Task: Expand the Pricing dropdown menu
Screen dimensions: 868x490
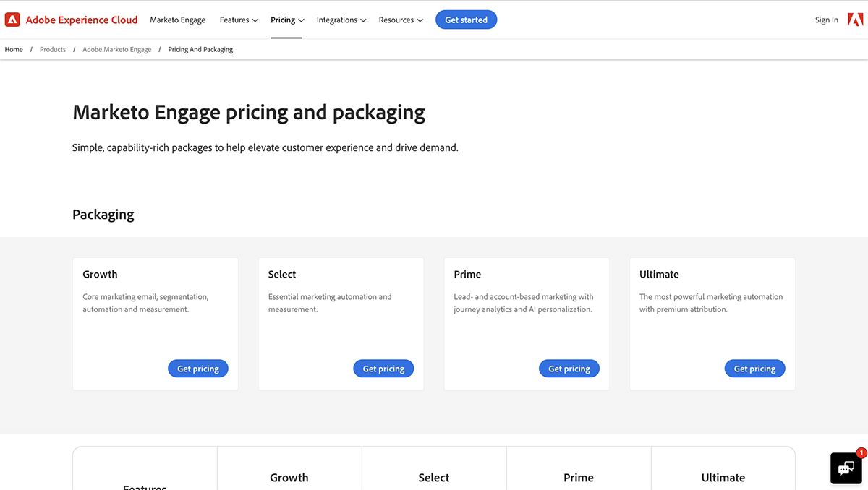Action: (287, 20)
